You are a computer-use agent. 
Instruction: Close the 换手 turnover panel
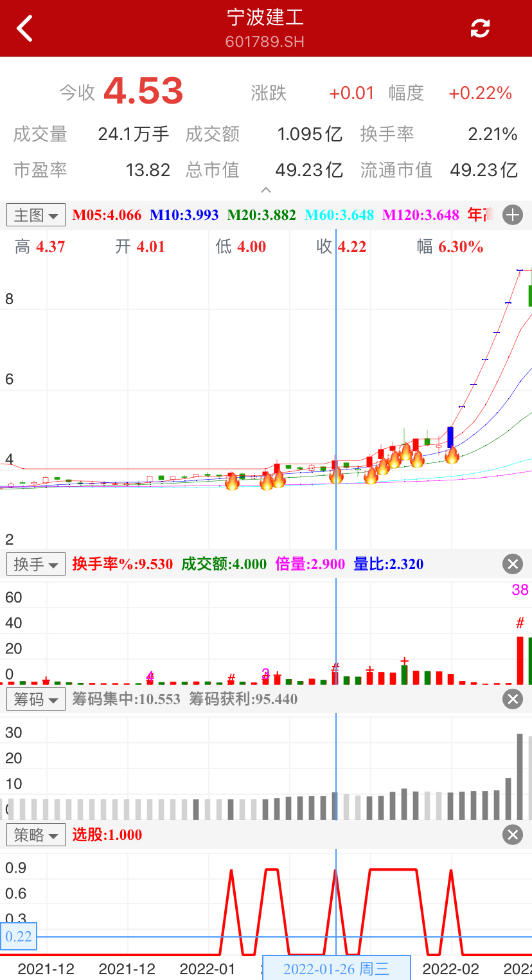coord(512,565)
